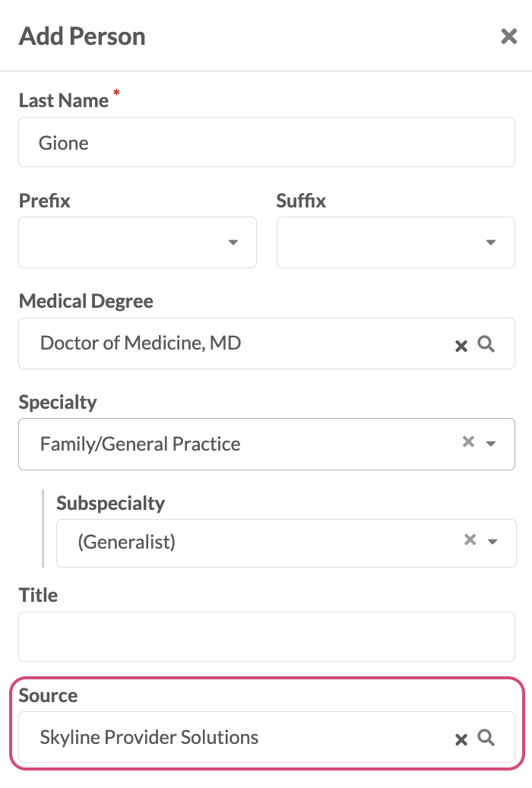Screen dimensions: 532x788
Task: Search Medical Degree with magnifier icon
Action: click(486, 344)
